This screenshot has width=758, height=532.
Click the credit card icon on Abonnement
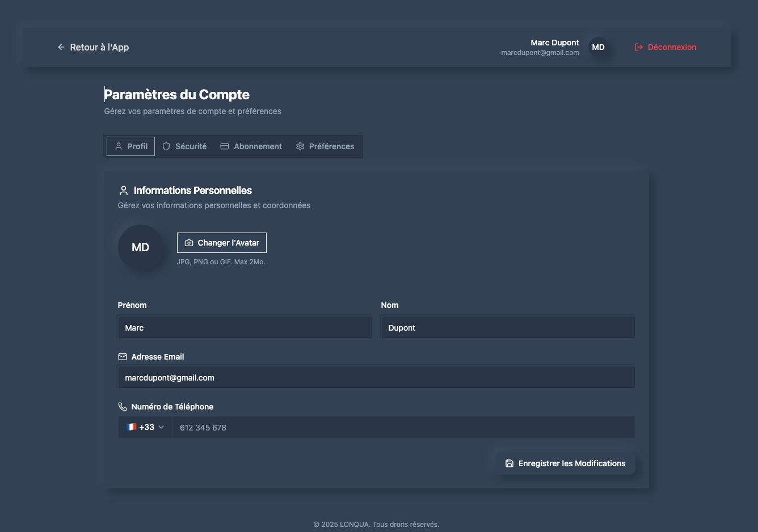pyautogui.click(x=225, y=146)
